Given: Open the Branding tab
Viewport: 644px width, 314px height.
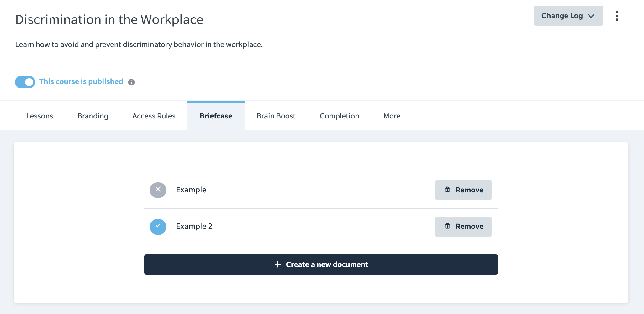Looking at the screenshot, I should [x=93, y=116].
